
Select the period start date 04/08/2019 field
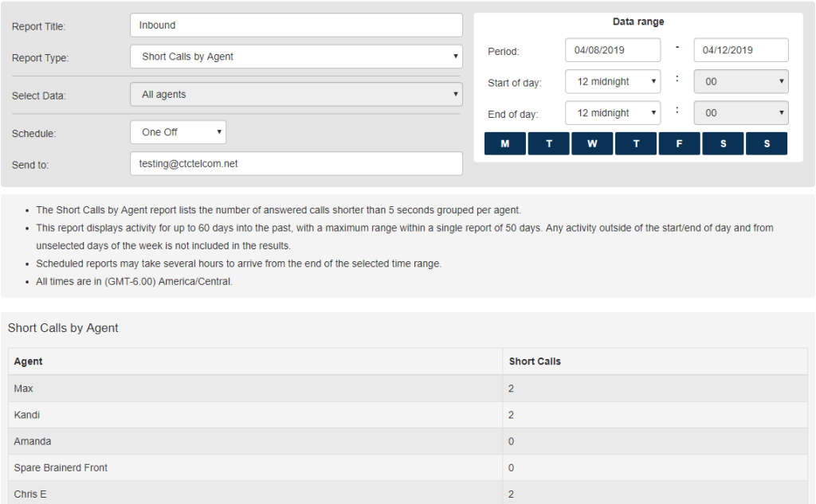click(613, 50)
